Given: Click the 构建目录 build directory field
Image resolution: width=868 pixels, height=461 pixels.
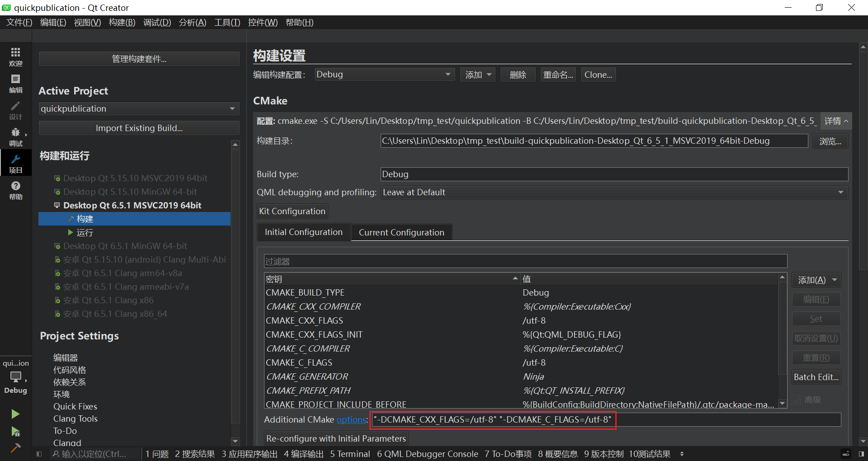Looking at the screenshot, I should coord(594,141).
